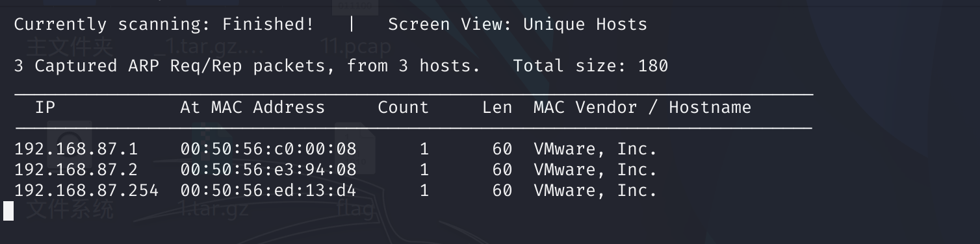The height and width of the screenshot is (244, 980).
Task: Click the 'At MAC Address' column header
Action: pos(252,108)
